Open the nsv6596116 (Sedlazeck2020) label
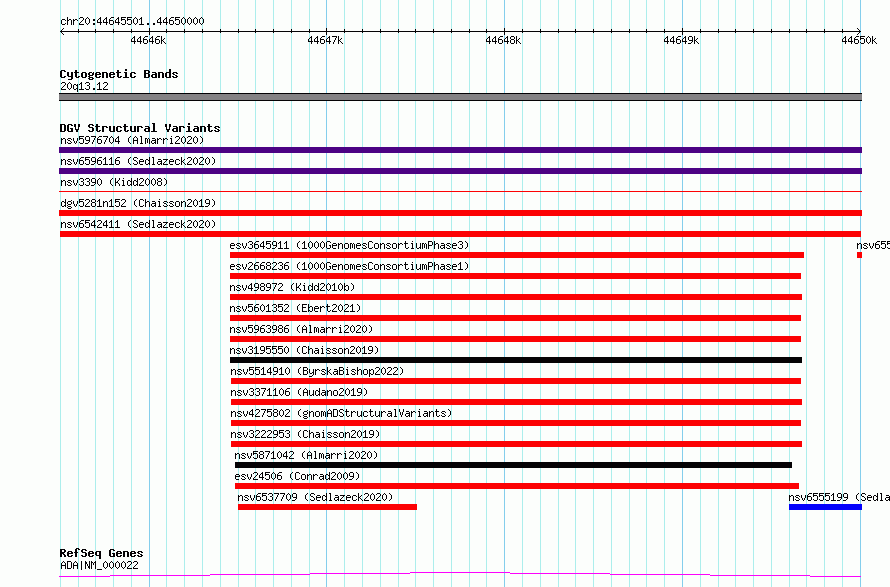 (x=138, y=161)
